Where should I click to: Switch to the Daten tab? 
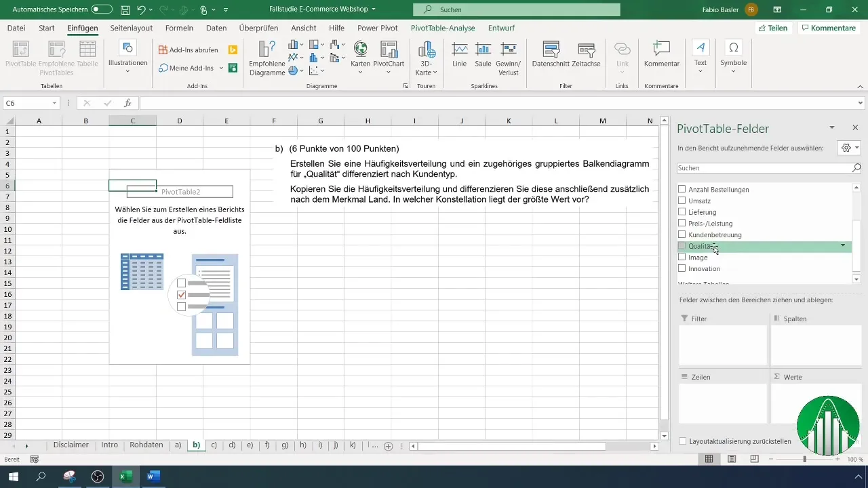216,28
